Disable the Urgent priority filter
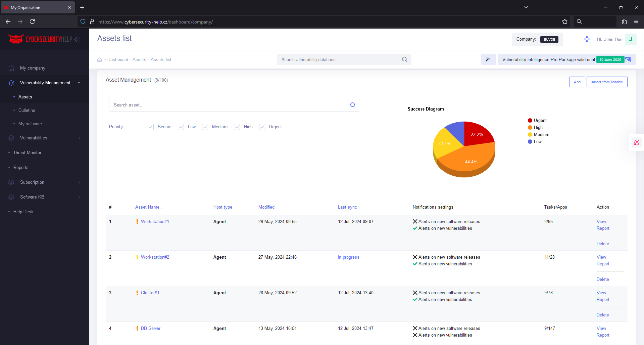Image resolution: width=644 pixels, height=345 pixels. tap(262, 127)
